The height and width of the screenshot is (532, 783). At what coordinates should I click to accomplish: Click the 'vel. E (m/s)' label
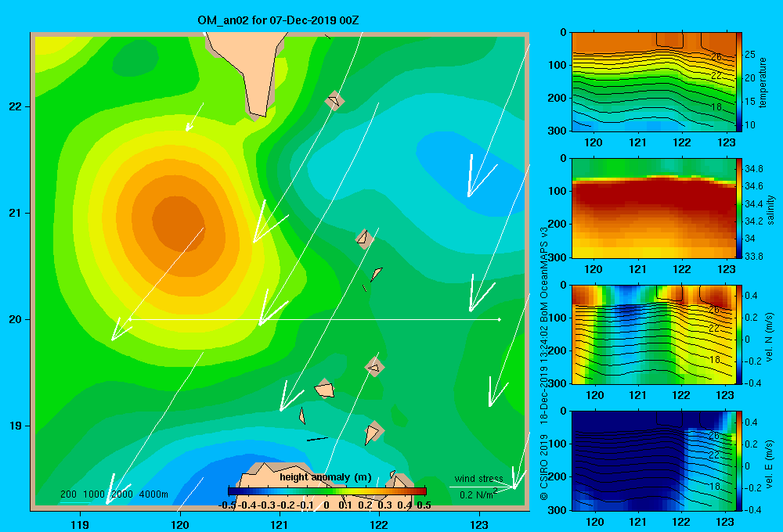pyautogui.click(x=770, y=464)
